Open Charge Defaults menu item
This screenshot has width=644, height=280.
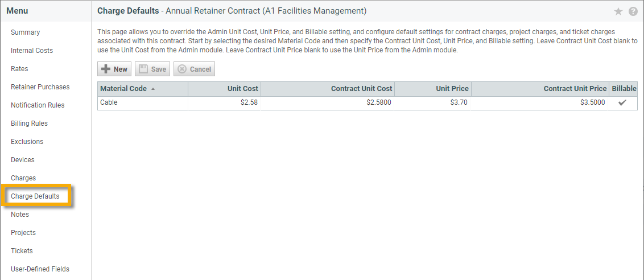[x=35, y=196]
